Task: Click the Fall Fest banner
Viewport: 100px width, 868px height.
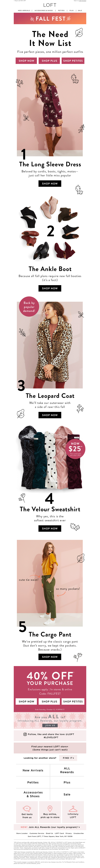Action: pos(50,19)
